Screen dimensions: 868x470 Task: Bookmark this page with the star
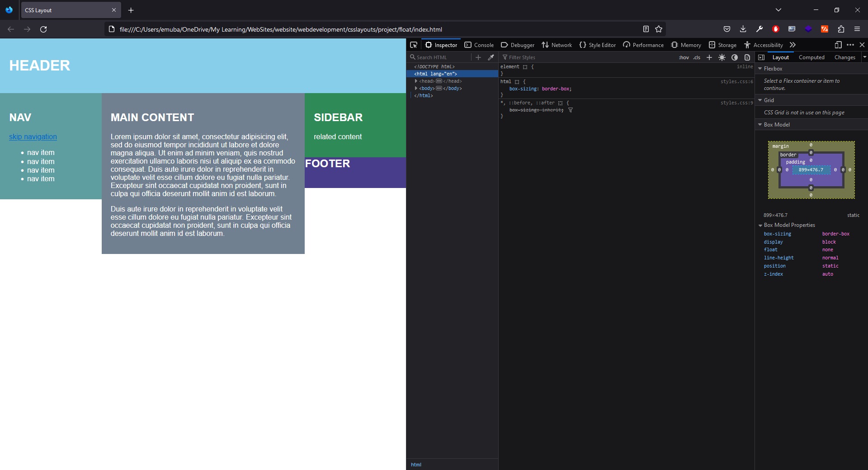[659, 29]
